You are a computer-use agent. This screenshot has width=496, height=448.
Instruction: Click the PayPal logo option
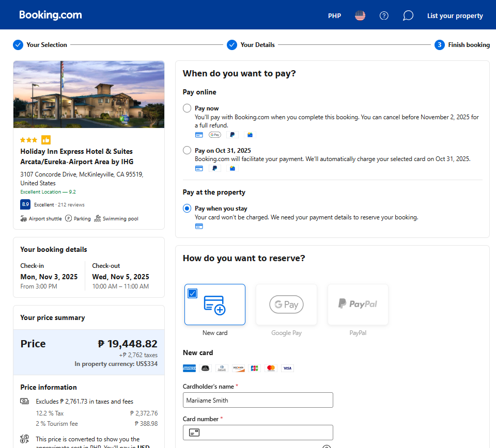[358, 305]
